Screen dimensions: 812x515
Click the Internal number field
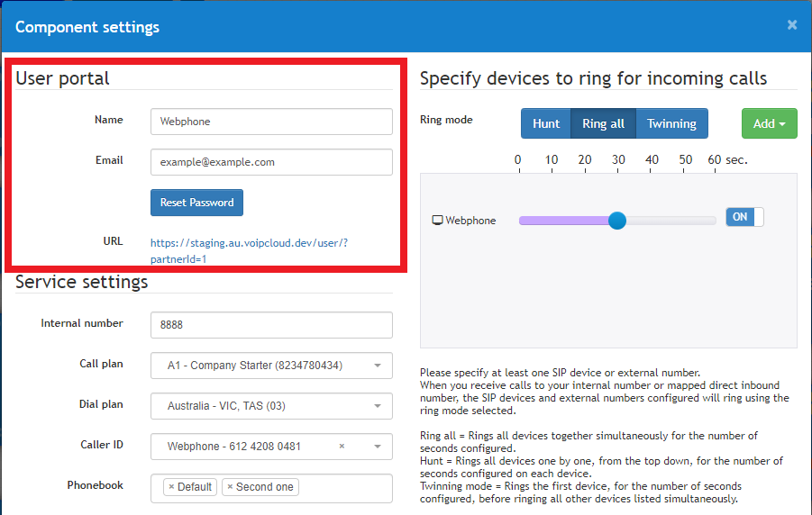[x=271, y=324]
